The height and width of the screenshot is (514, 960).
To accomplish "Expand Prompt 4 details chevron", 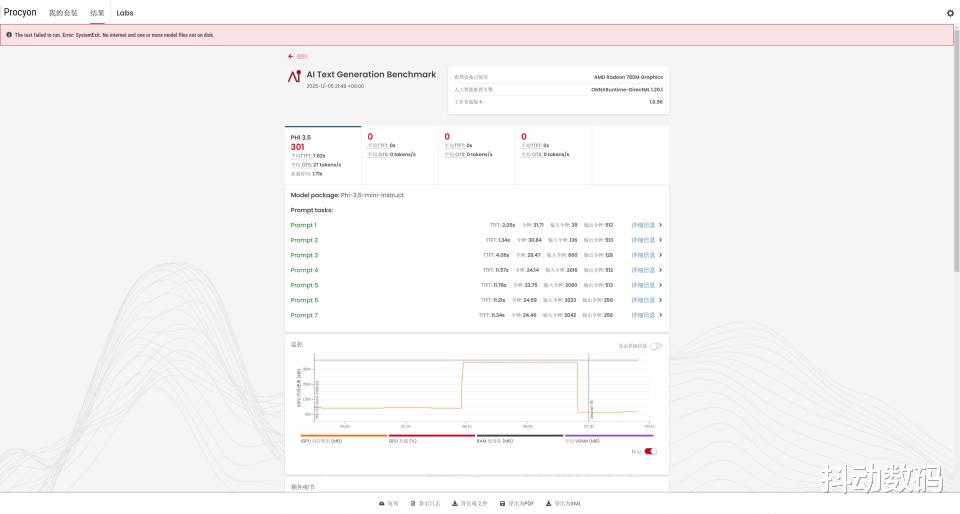I will 660,270.
